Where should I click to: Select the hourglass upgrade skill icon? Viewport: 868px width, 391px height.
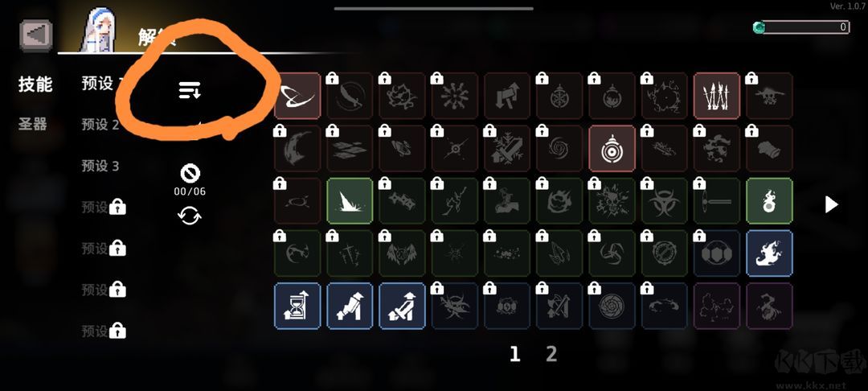[x=297, y=307]
